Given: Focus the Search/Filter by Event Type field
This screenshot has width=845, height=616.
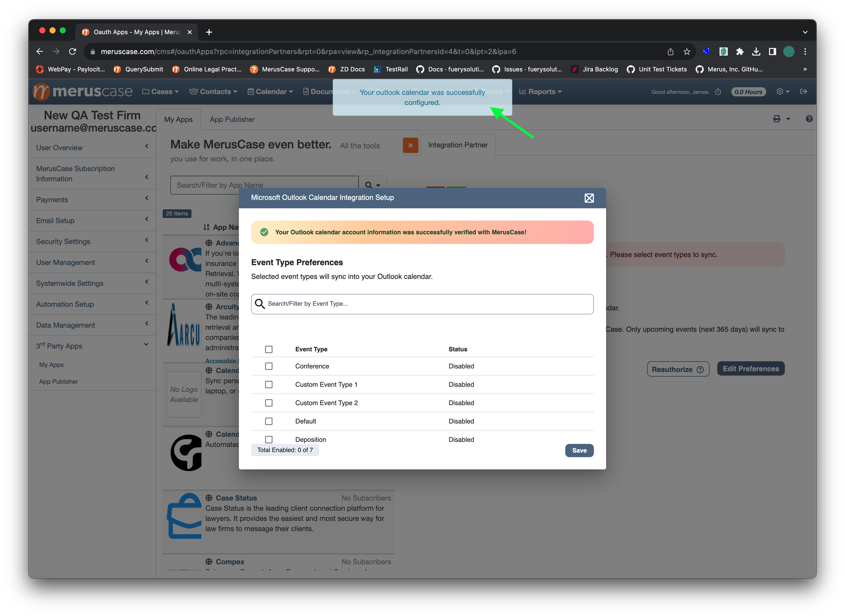Looking at the screenshot, I should coord(422,304).
